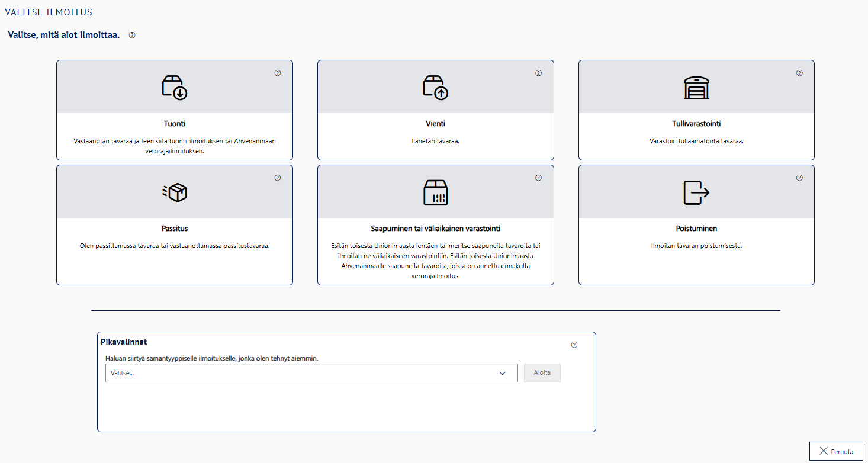The width and height of the screenshot is (868, 463).
Task: Click the Saapuminen barcode box icon
Action: tap(435, 192)
